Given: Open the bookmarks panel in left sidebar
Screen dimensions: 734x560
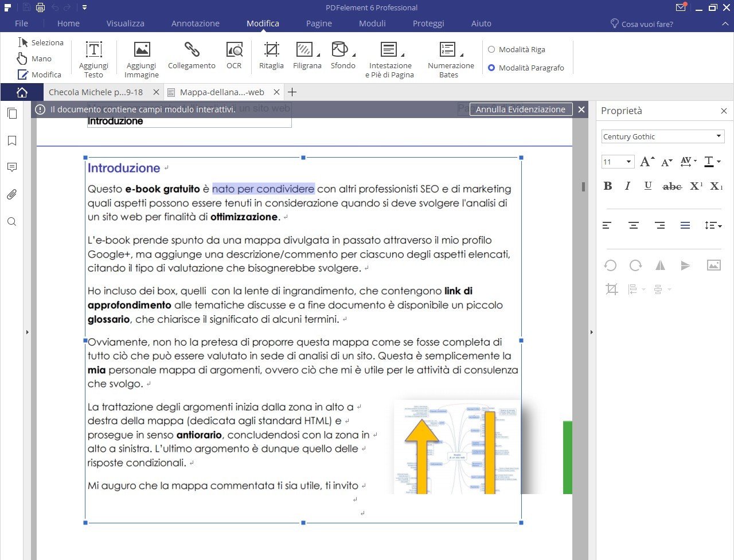Looking at the screenshot, I should pos(11,141).
